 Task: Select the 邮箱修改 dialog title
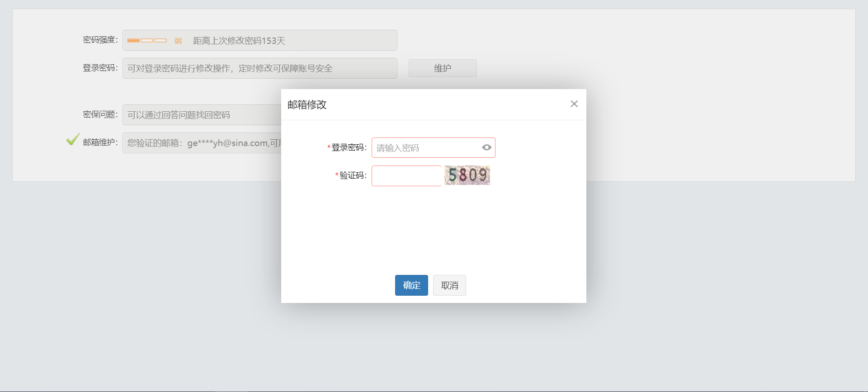(307, 104)
